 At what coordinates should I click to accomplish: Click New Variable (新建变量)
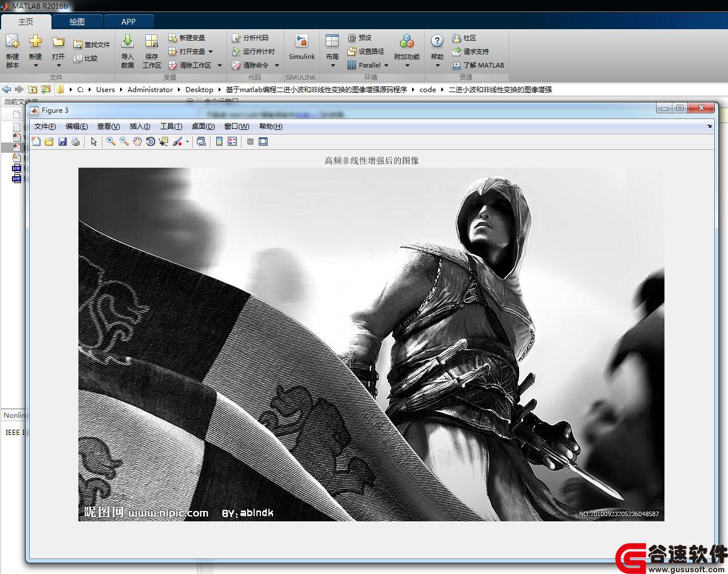[x=187, y=38]
